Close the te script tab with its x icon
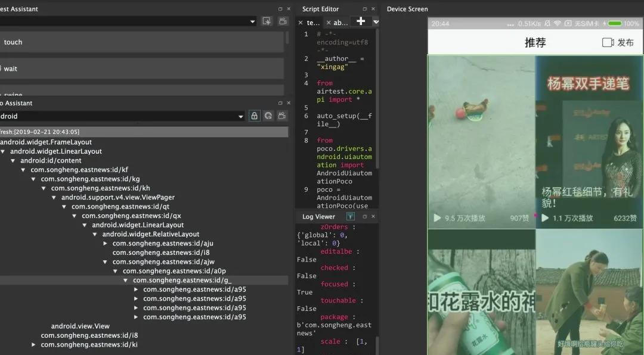The height and width of the screenshot is (355, 644). 300,22
